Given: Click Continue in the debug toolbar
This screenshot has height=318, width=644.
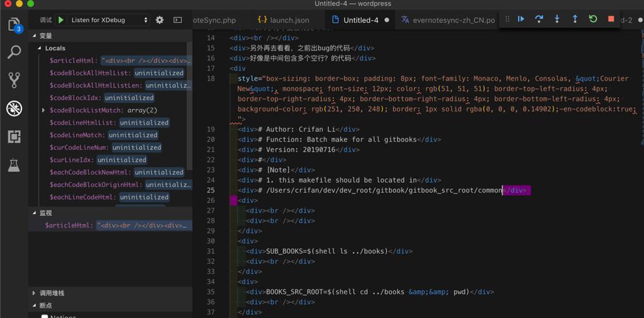Looking at the screenshot, I should coord(521,20).
